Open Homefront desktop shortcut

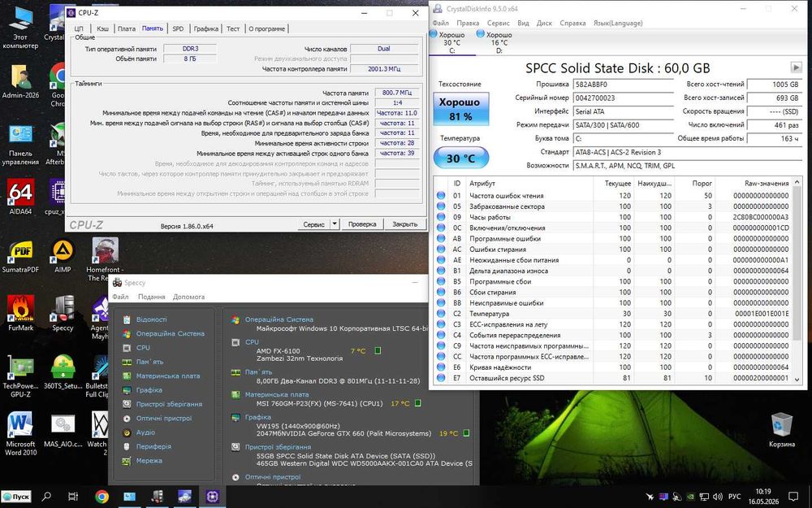(105, 259)
